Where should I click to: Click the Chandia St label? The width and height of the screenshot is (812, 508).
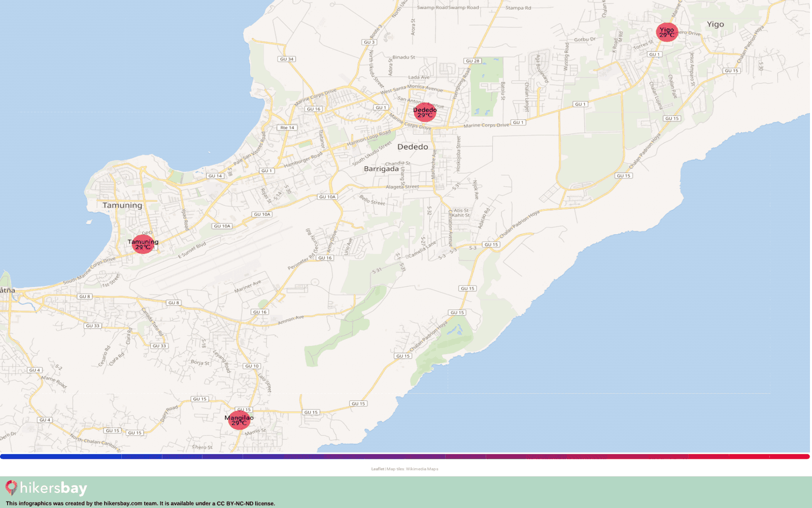coord(397,164)
